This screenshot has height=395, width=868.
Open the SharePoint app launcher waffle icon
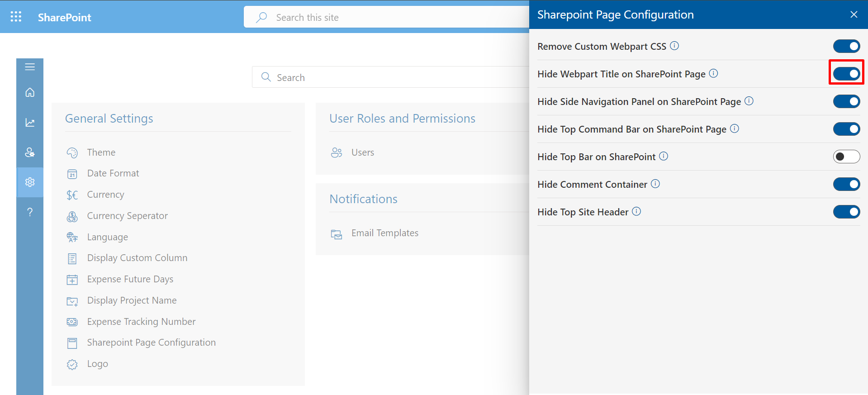point(16,17)
